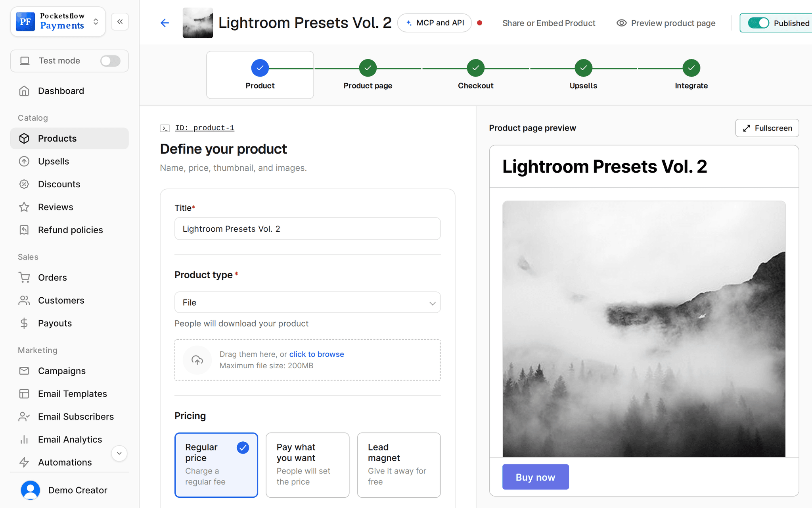The width and height of the screenshot is (812, 508).
Task: Go back using the blue arrow
Action: pyautogui.click(x=165, y=23)
